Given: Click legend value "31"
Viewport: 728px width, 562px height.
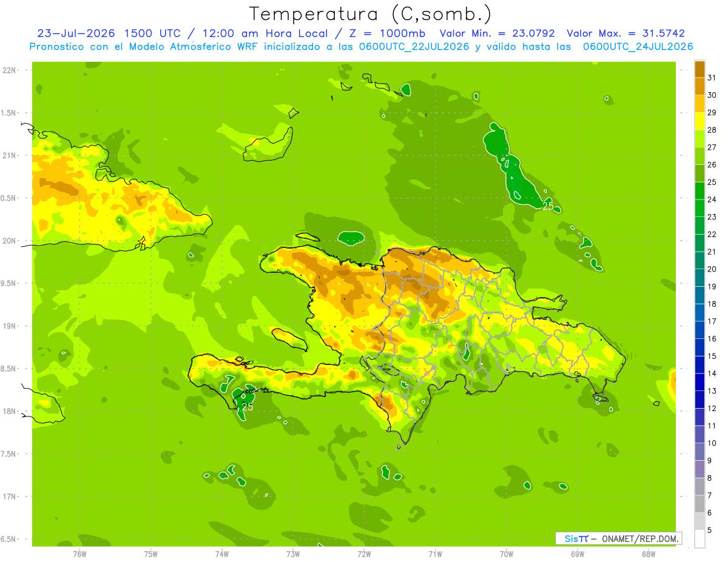Looking at the screenshot, I should [x=712, y=78].
